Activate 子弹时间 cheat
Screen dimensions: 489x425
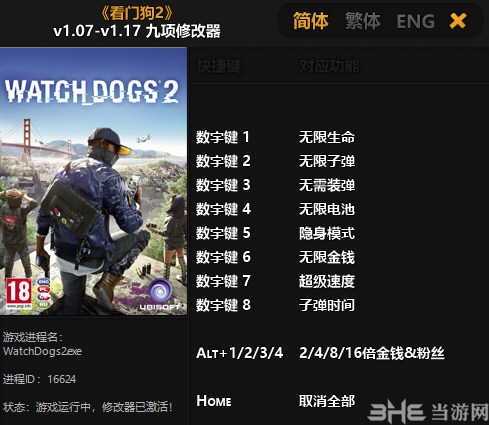tap(327, 305)
